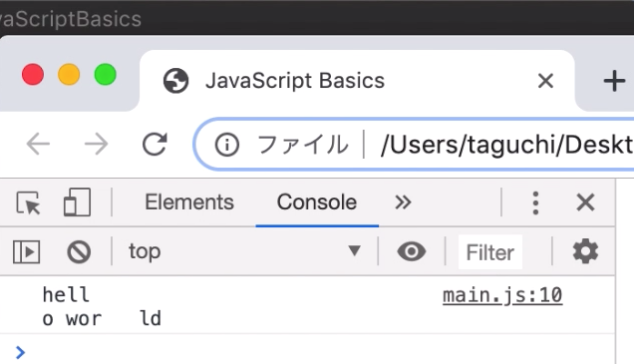View the site information icon
This screenshot has height=364, width=634.
(227, 144)
